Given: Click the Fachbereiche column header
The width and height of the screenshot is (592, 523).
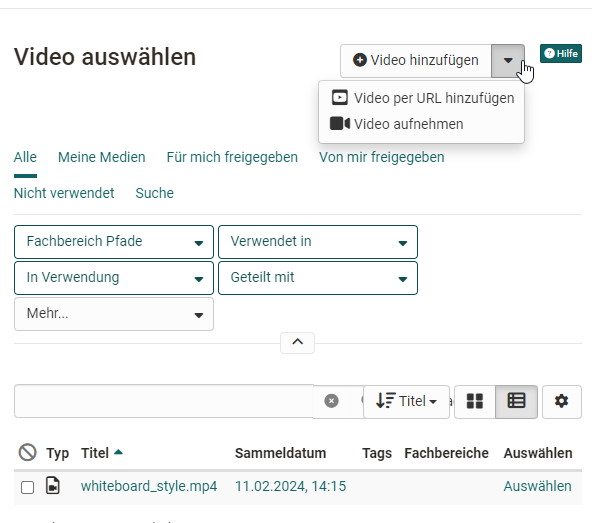Looking at the screenshot, I should pos(446,453).
